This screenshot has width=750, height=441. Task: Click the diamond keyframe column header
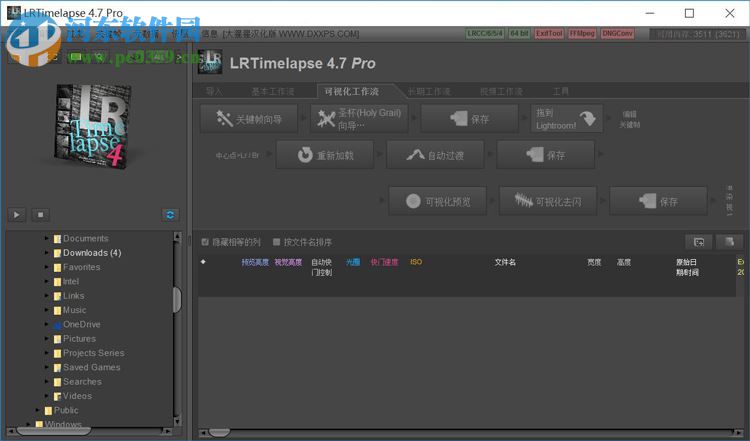pos(203,262)
